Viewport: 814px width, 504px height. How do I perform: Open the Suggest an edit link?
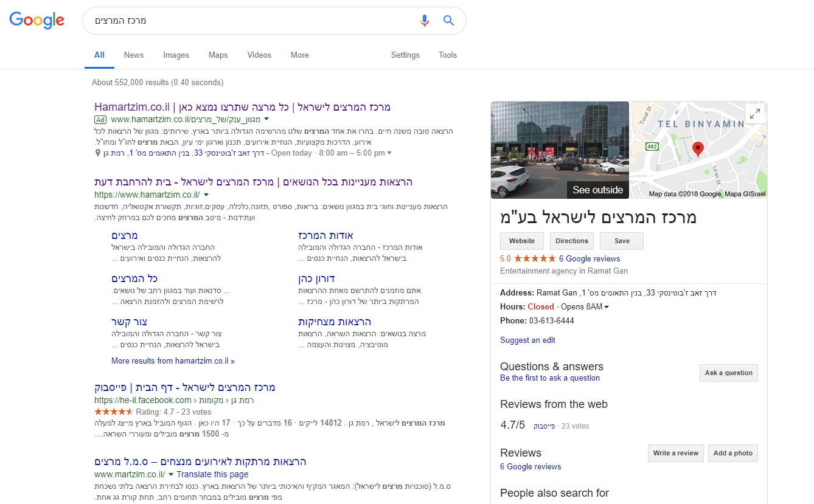click(527, 340)
